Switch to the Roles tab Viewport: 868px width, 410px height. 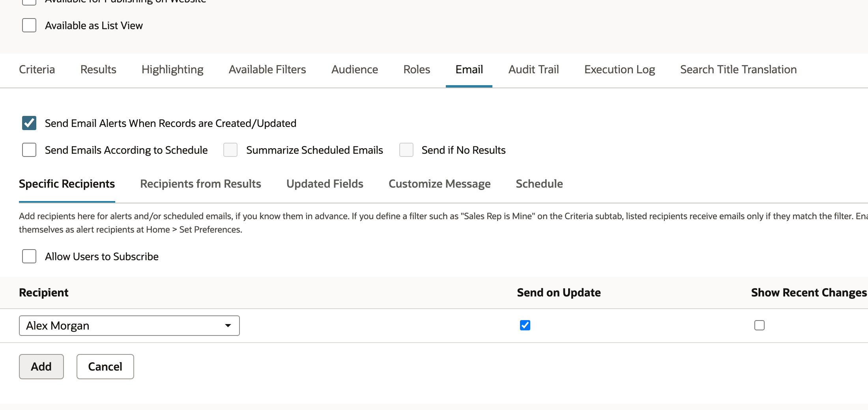pos(417,69)
